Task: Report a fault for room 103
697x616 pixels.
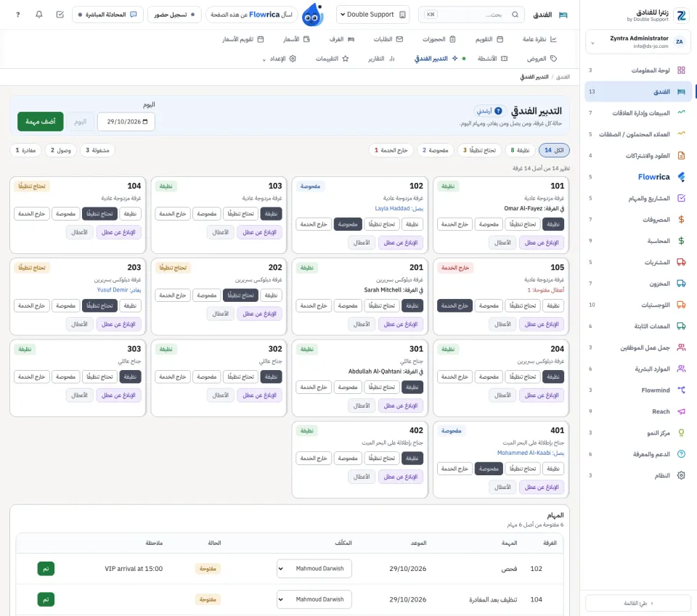Action: point(260,232)
